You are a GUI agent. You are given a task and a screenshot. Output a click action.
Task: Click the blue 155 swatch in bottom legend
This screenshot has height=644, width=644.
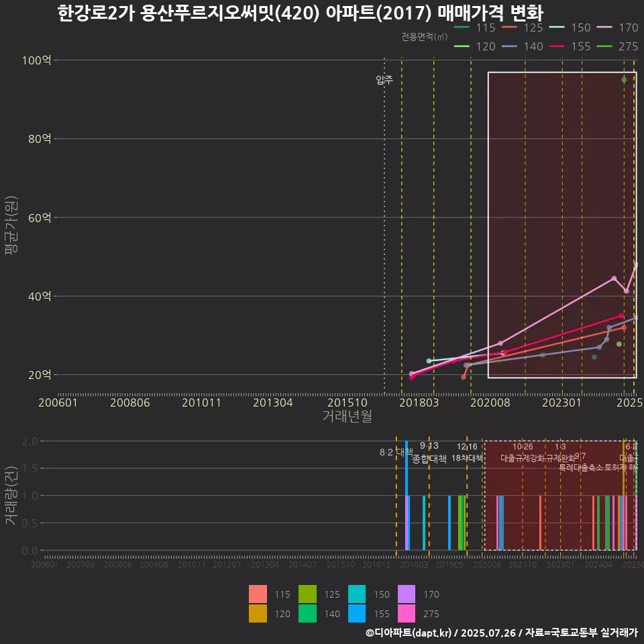357,614
